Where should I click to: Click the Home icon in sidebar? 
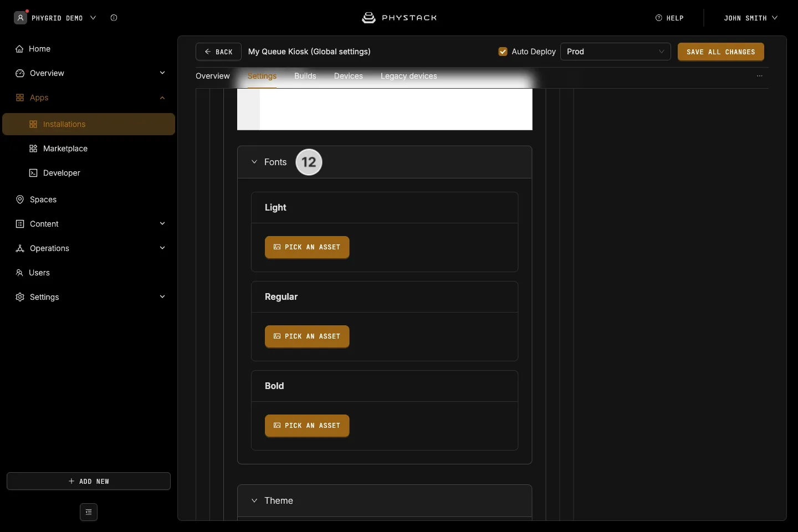tap(19, 49)
